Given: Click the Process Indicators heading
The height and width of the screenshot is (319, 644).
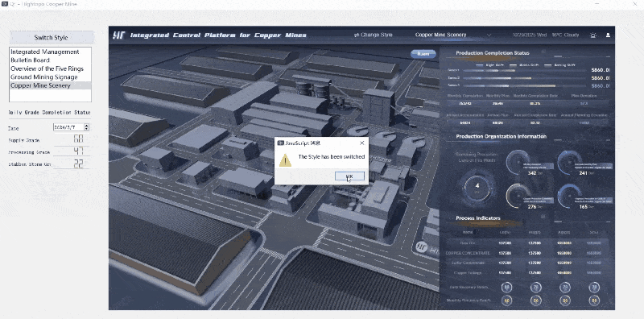Looking at the screenshot, I should 478,218.
